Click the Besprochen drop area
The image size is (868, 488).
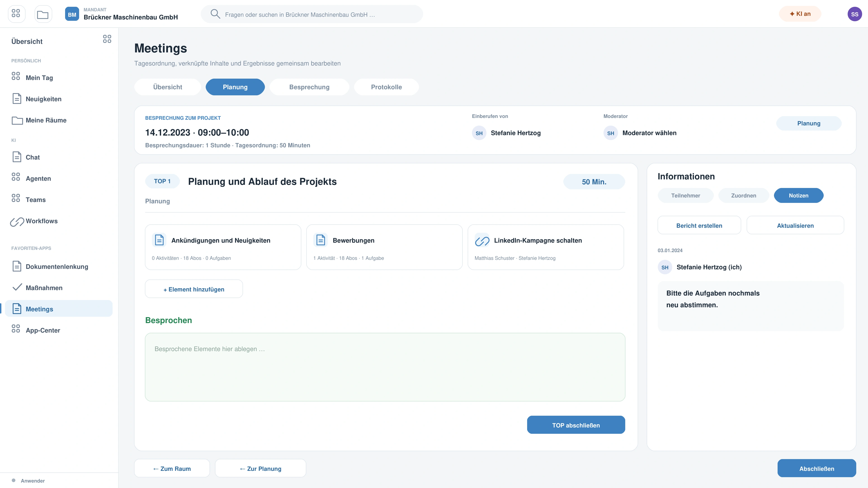tap(385, 367)
